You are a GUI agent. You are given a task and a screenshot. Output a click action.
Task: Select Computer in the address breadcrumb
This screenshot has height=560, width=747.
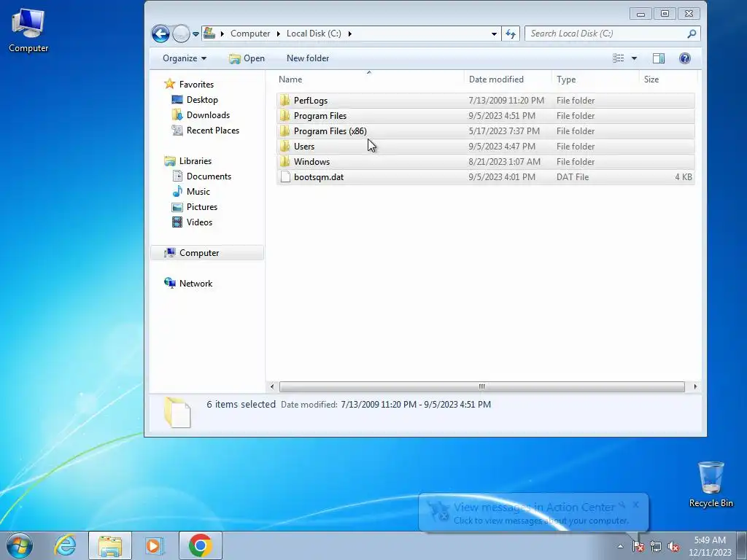coord(250,34)
